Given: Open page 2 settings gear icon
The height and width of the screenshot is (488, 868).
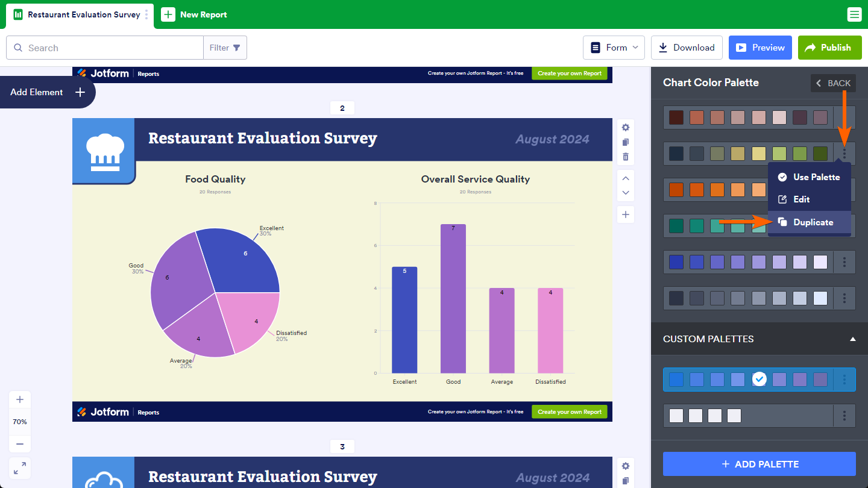Looking at the screenshot, I should point(626,127).
